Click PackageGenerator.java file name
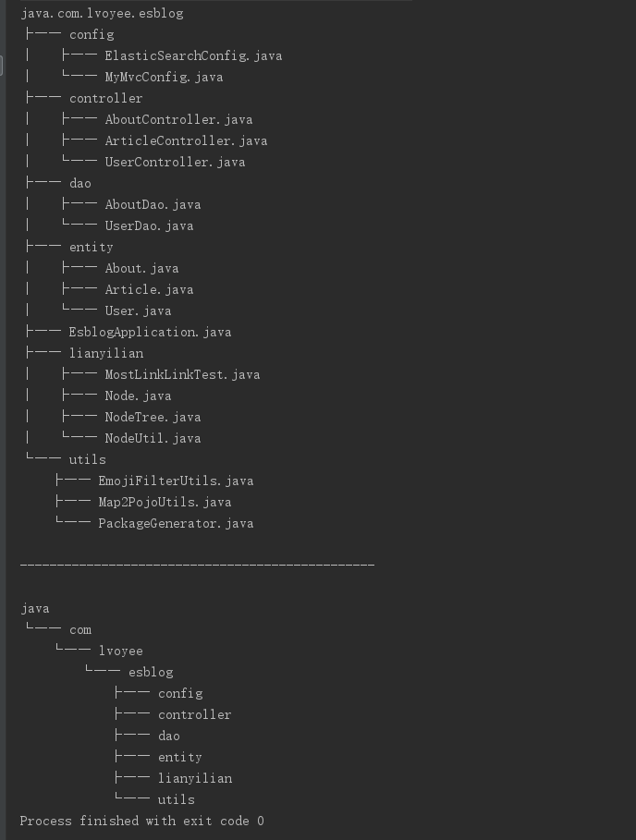 point(176,523)
